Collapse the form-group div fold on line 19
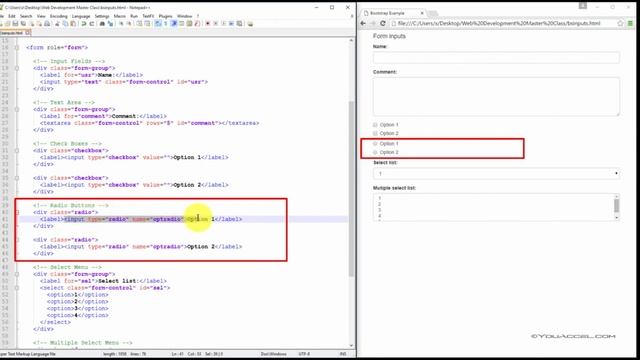Screen dimensions: 640x360 (17, 68)
